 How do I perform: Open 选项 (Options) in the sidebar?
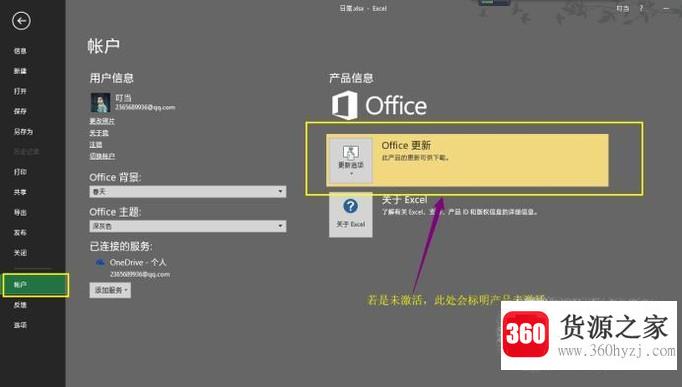[x=20, y=325]
